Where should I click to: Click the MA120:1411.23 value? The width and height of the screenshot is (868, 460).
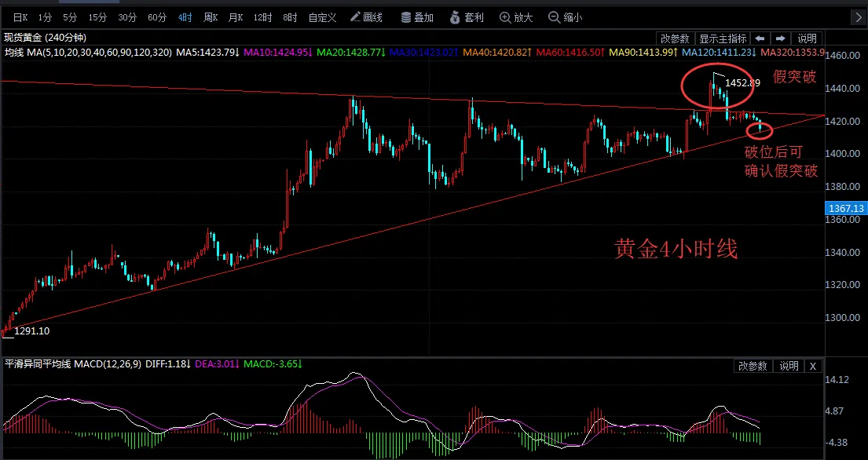[720, 53]
